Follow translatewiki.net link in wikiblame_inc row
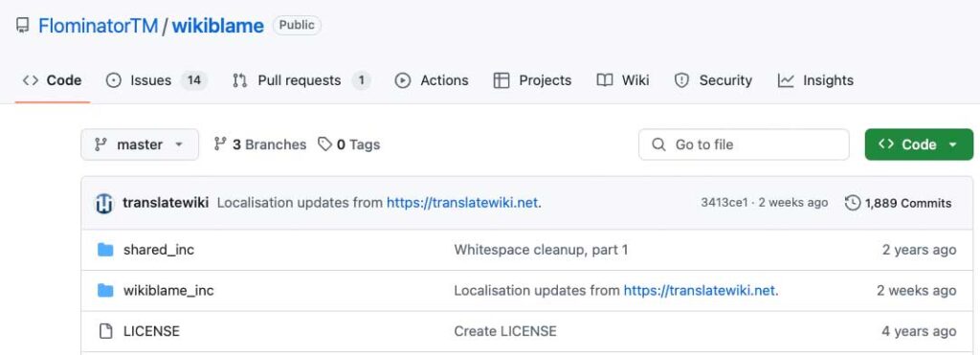980x355 pixels. coord(700,291)
